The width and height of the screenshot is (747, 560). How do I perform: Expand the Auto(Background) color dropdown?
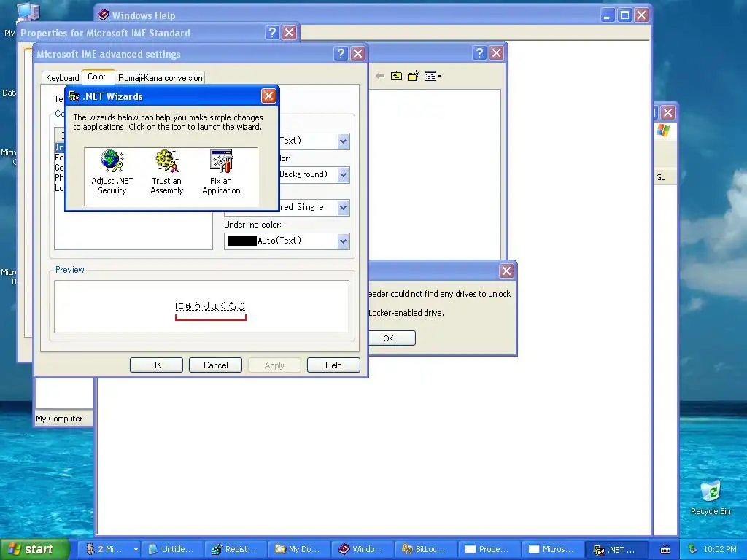click(343, 174)
